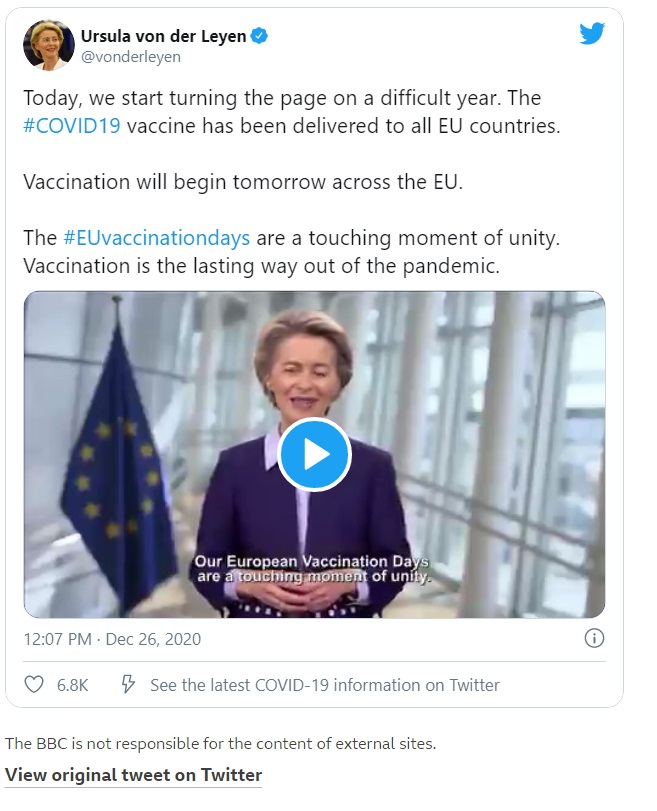The width and height of the screenshot is (657, 811).
Task: Click the Twitter bird logo
Action: click(x=592, y=34)
